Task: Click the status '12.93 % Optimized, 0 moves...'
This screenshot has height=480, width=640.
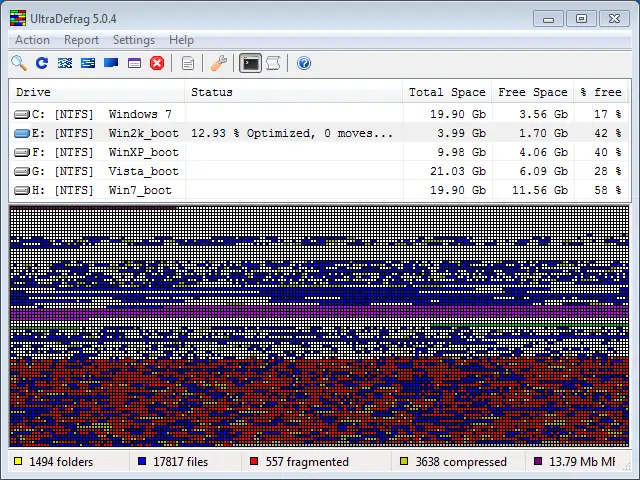Action: 292,133
